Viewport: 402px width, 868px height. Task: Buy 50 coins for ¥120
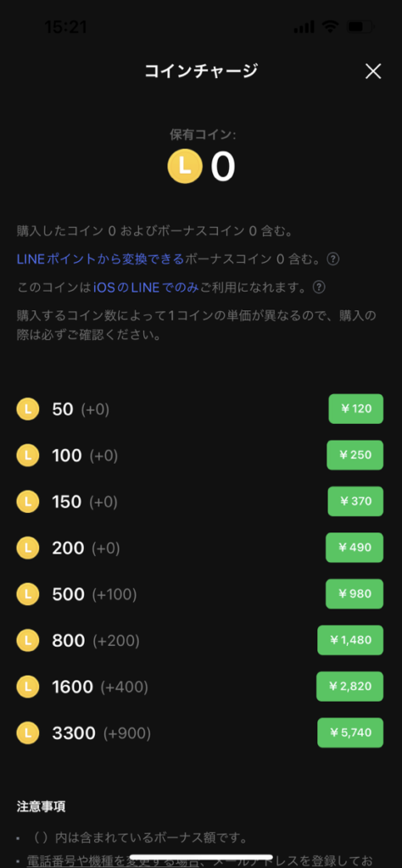pyautogui.click(x=356, y=409)
